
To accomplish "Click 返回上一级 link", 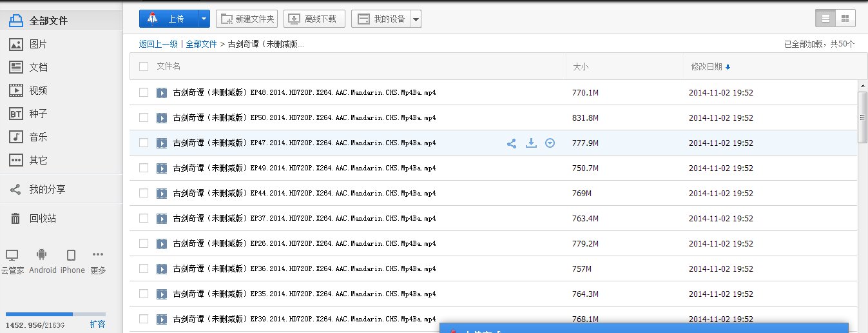I will [x=158, y=44].
